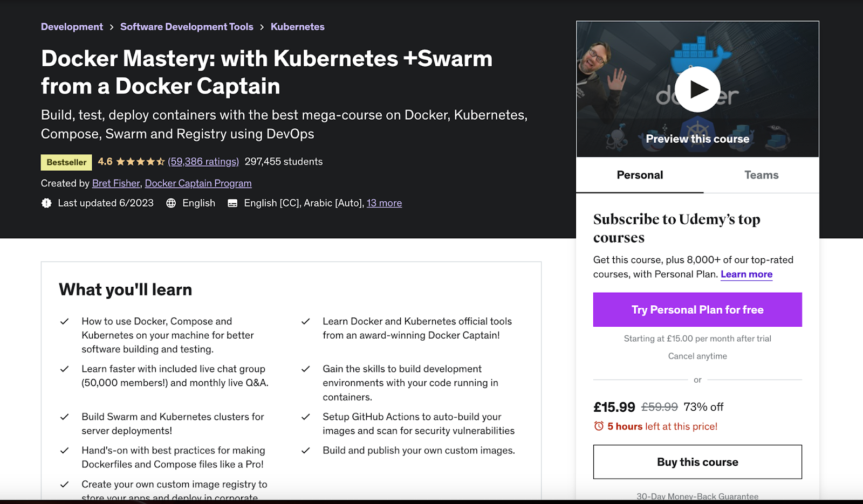Click the star rating icons

[140, 162]
